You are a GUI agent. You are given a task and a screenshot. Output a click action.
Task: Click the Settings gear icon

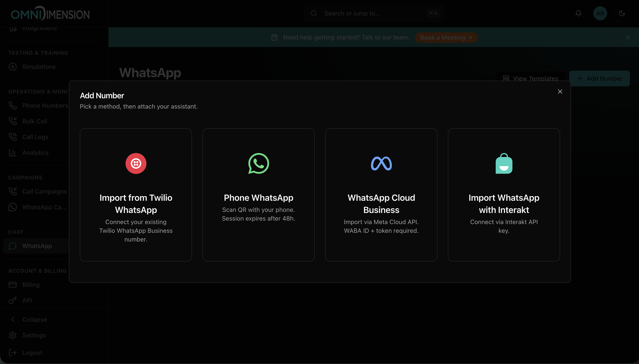click(x=12, y=335)
